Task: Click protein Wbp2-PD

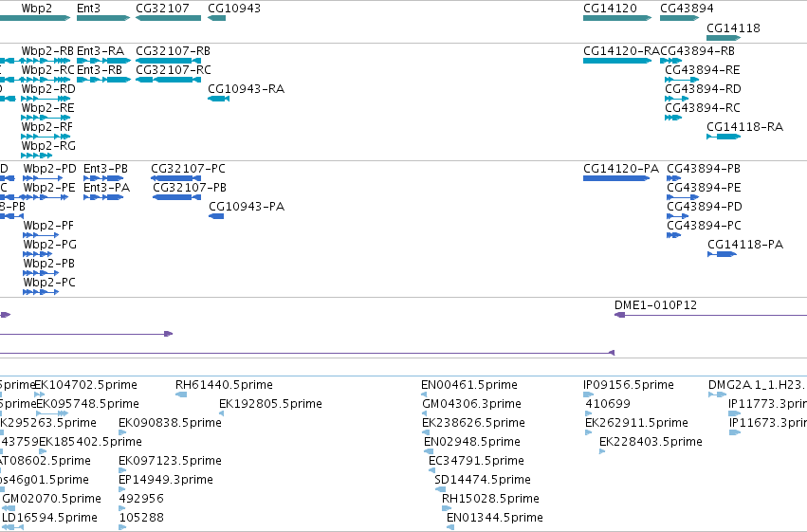Action: (43, 178)
